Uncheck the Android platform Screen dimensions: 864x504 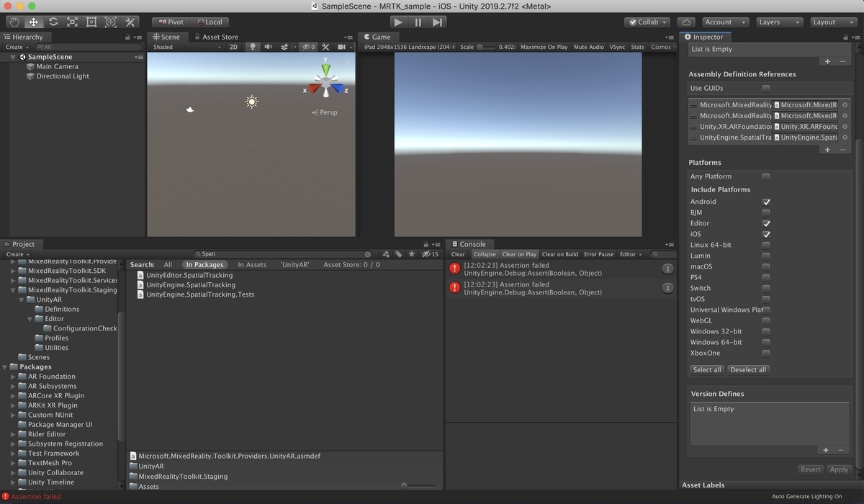coord(766,202)
